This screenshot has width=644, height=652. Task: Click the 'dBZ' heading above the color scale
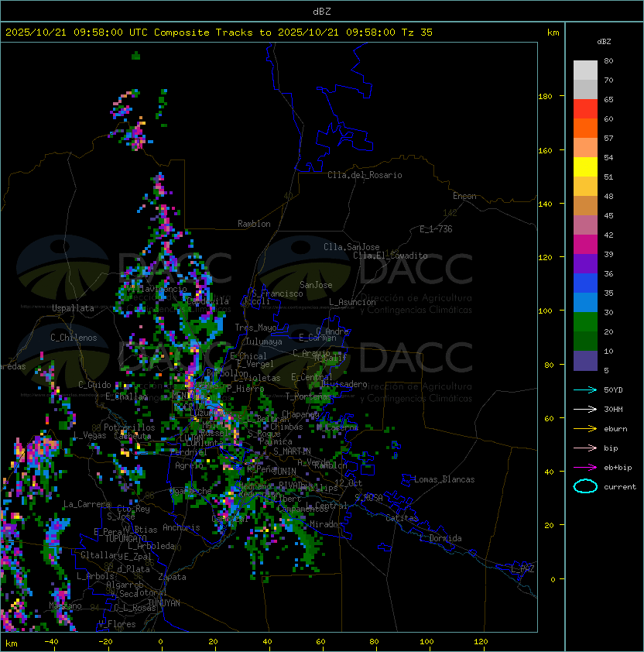coord(604,42)
